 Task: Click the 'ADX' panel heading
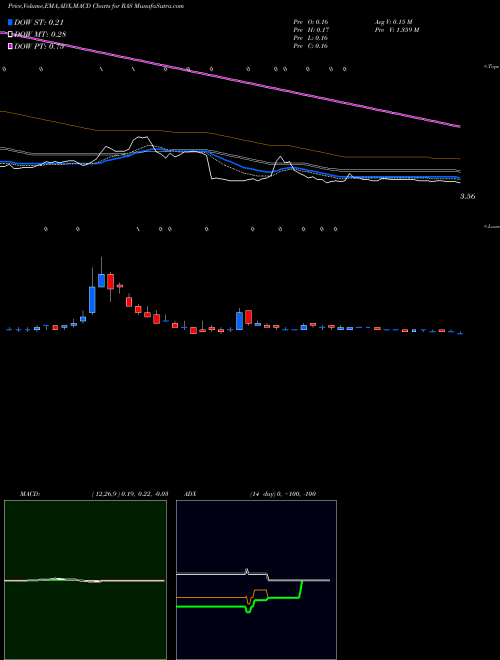pos(189,494)
